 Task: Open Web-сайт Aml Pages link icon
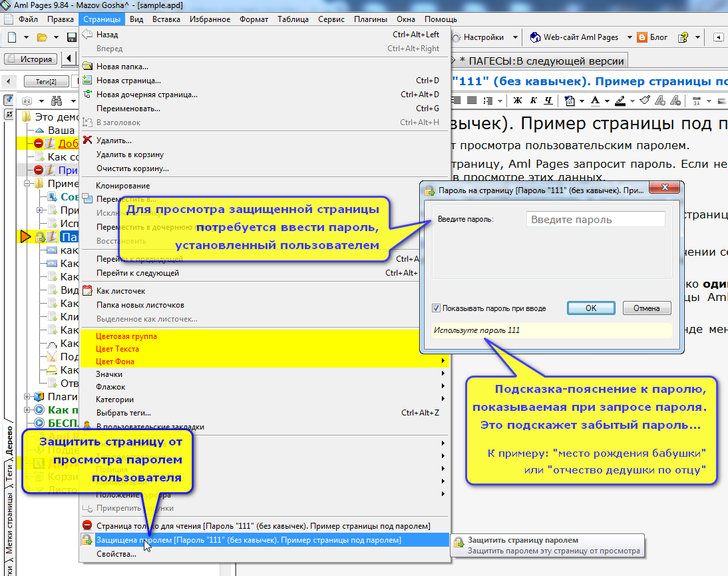click(535, 37)
